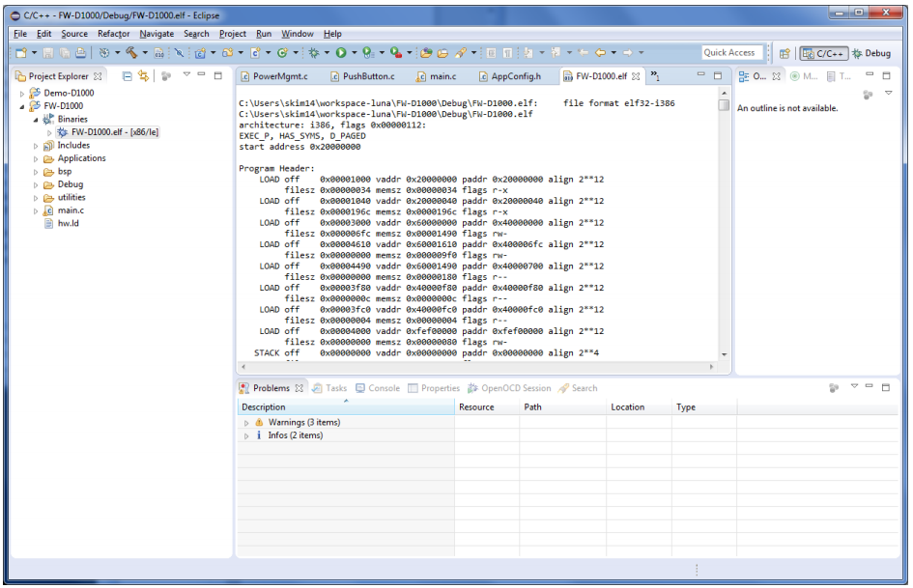913x588 pixels.
Task: Close the FW-D1000.elf editor tab
Action: pyautogui.click(x=636, y=76)
